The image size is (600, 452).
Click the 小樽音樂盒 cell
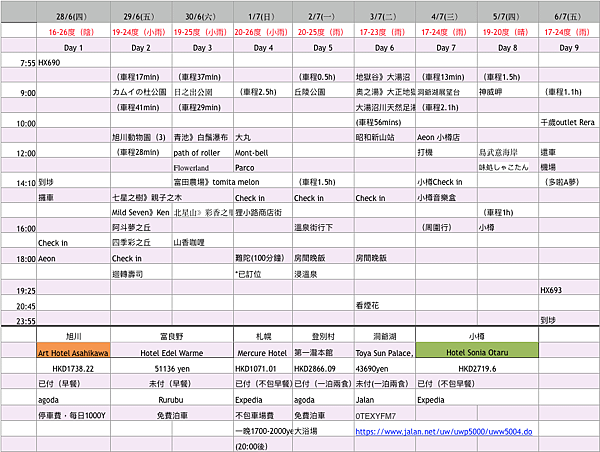(446, 197)
